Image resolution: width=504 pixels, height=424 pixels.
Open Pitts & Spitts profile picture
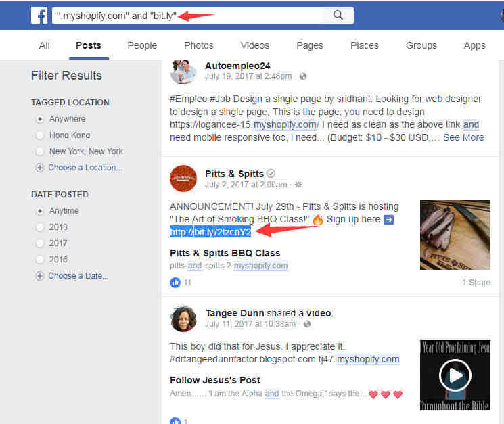pyautogui.click(x=183, y=179)
